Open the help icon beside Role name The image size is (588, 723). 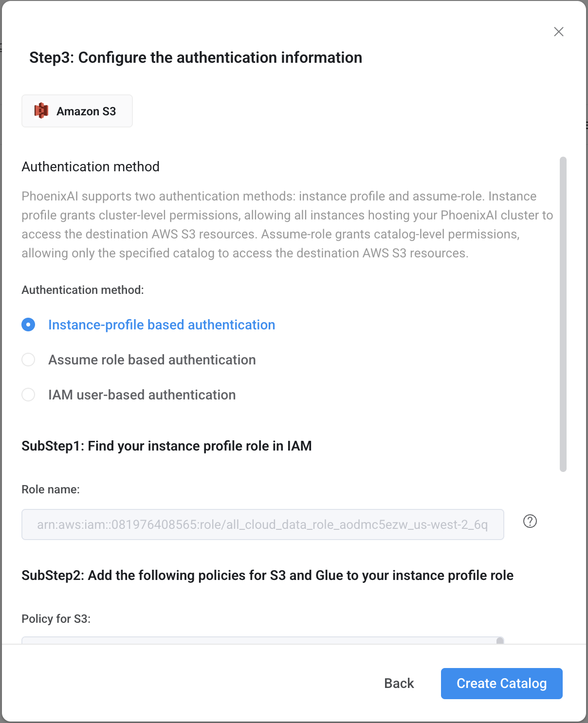click(530, 521)
